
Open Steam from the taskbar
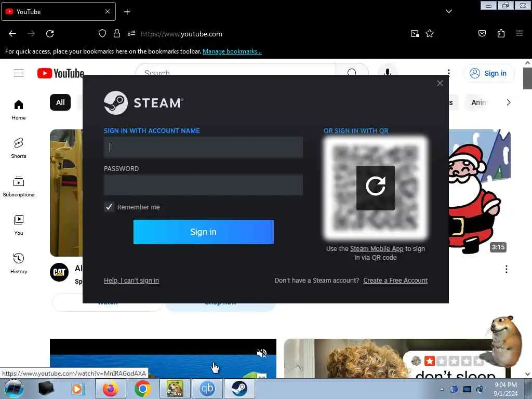[x=240, y=389]
